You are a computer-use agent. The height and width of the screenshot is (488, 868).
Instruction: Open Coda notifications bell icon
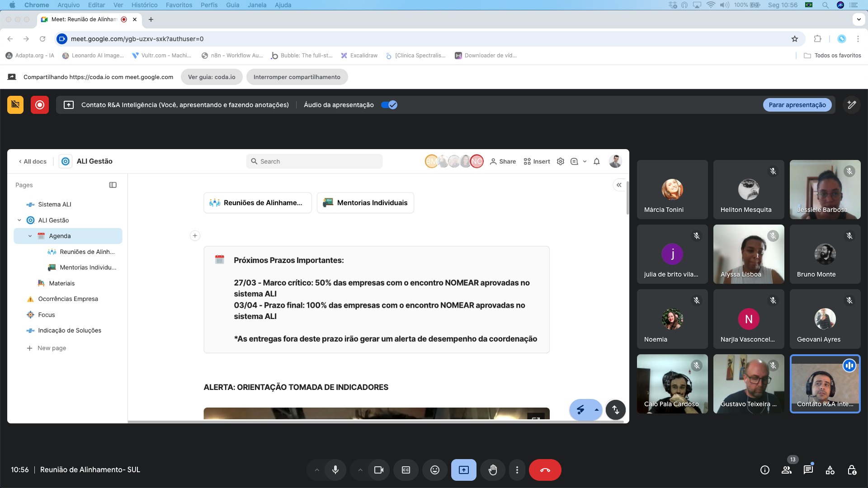[x=596, y=161]
